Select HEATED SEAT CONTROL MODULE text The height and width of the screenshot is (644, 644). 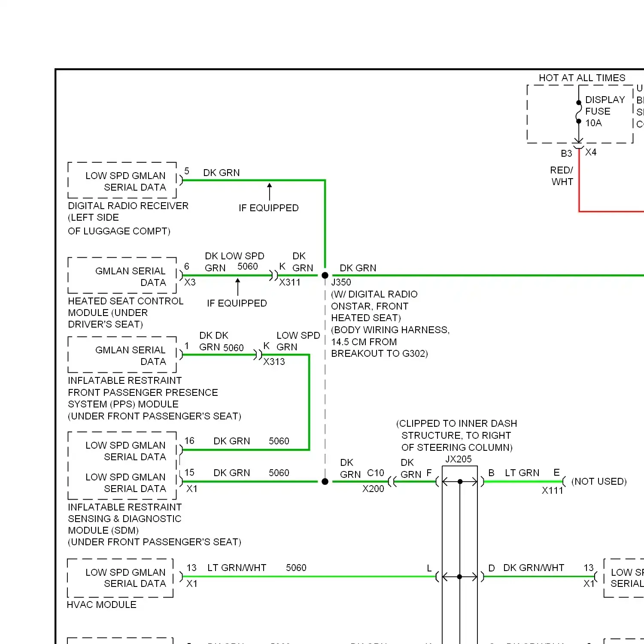click(x=125, y=307)
